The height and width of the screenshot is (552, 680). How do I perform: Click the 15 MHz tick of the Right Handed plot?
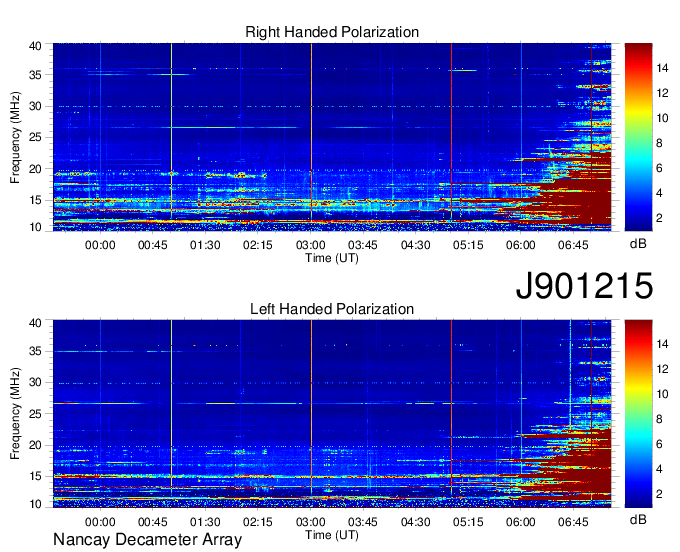tap(36, 200)
